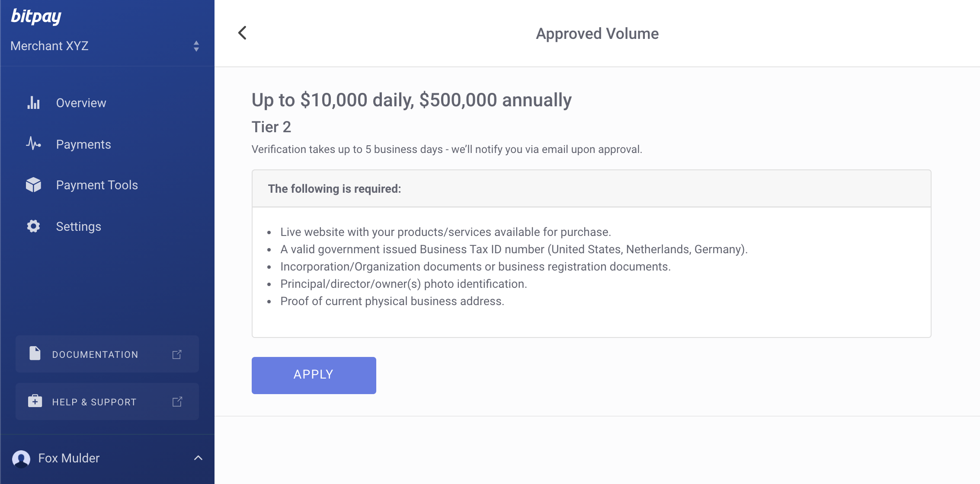Screen dimensions: 980x484
Task: Click external link icon beside Help & Support
Action: click(177, 401)
